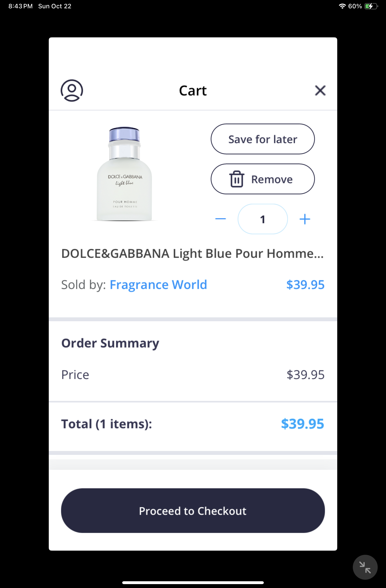Tap the blue $39.95 item price
Image resolution: width=386 pixels, height=588 pixels.
coord(305,285)
